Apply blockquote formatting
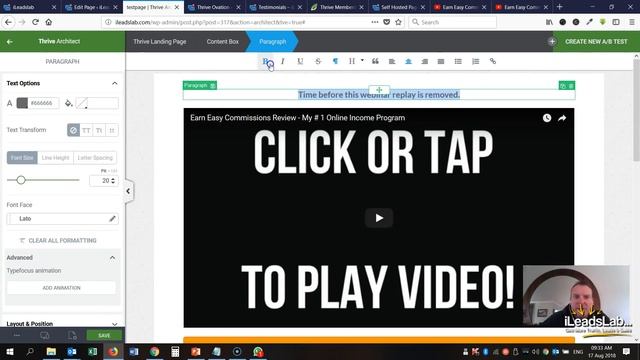Viewport: 640px width, 360px height. 375,61
